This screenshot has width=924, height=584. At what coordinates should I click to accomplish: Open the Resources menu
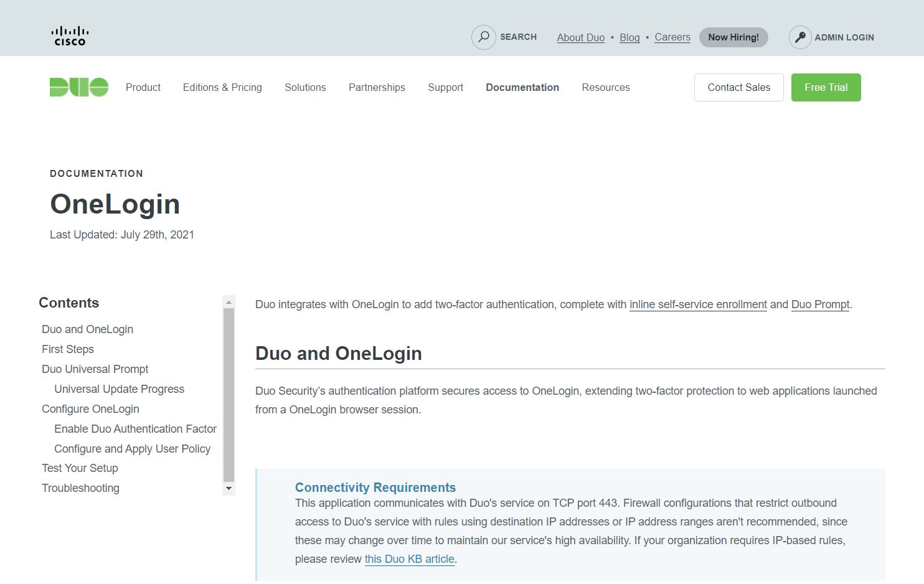(x=606, y=88)
